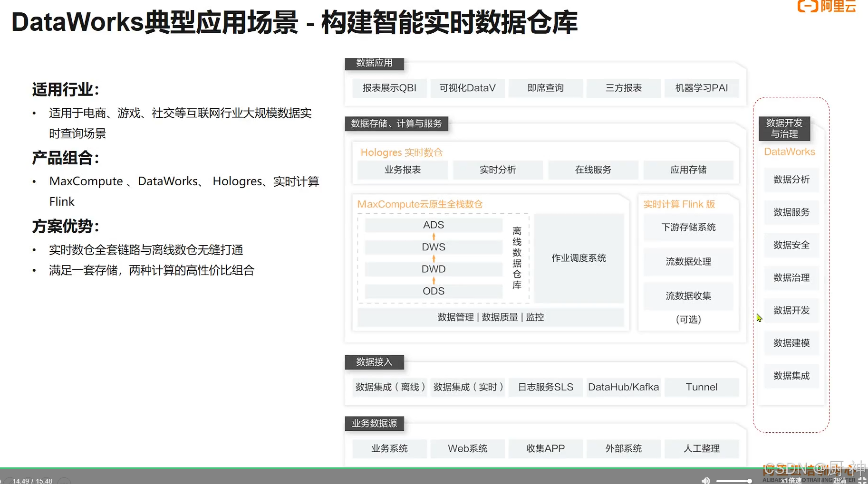This screenshot has width=868, height=484.
Task: Click the Tunnel block
Action: (x=702, y=387)
